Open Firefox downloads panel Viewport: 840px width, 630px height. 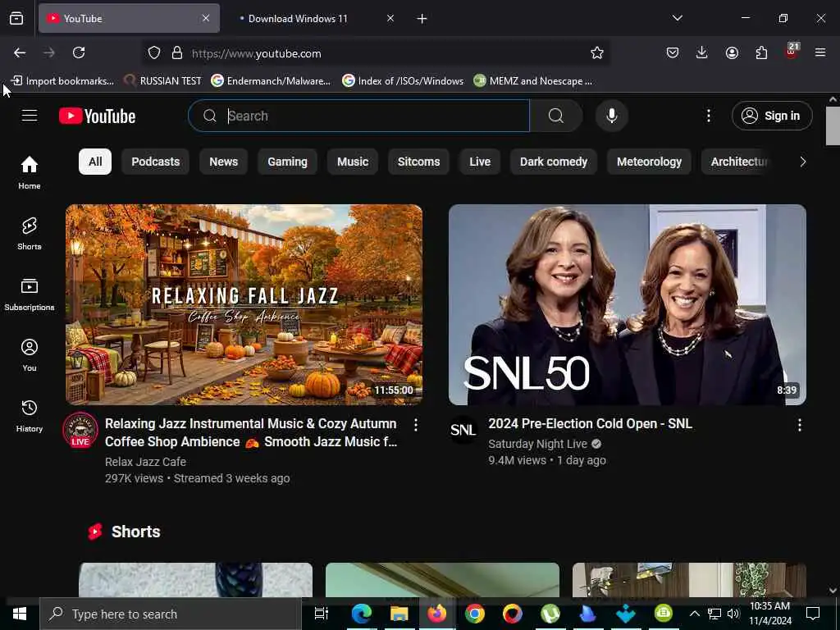702,52
